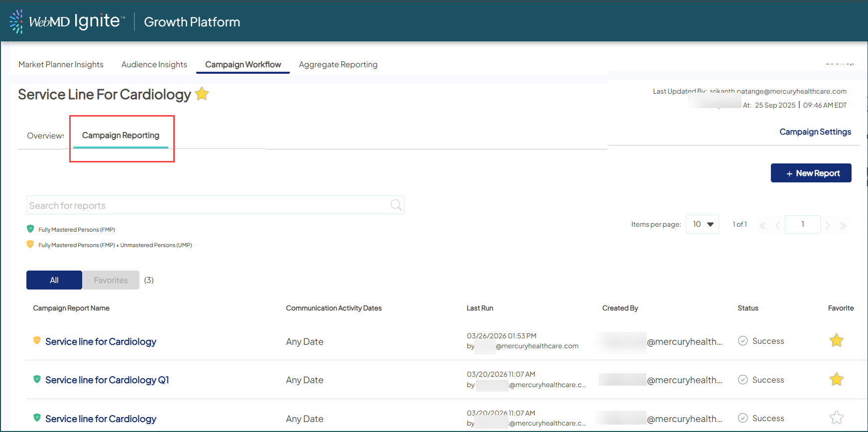Click the Favorite column header
Viewport: 868px width, 432px height.
click(x=841, y=308)
